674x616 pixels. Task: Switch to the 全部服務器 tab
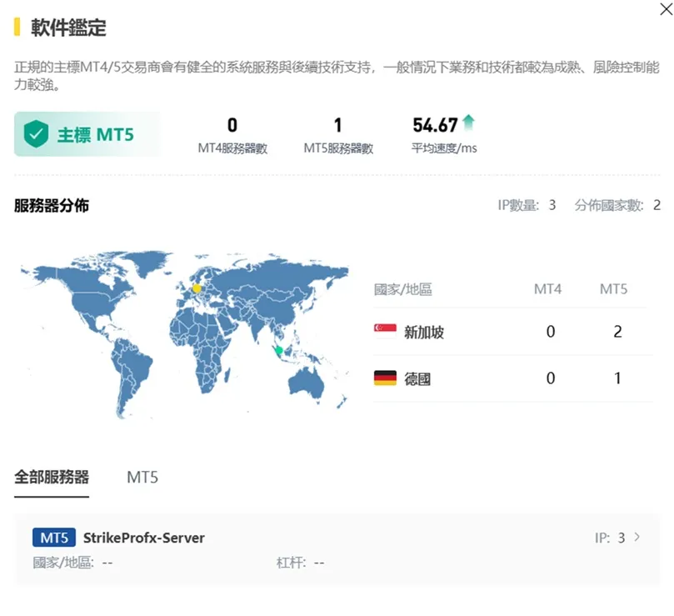52,477
